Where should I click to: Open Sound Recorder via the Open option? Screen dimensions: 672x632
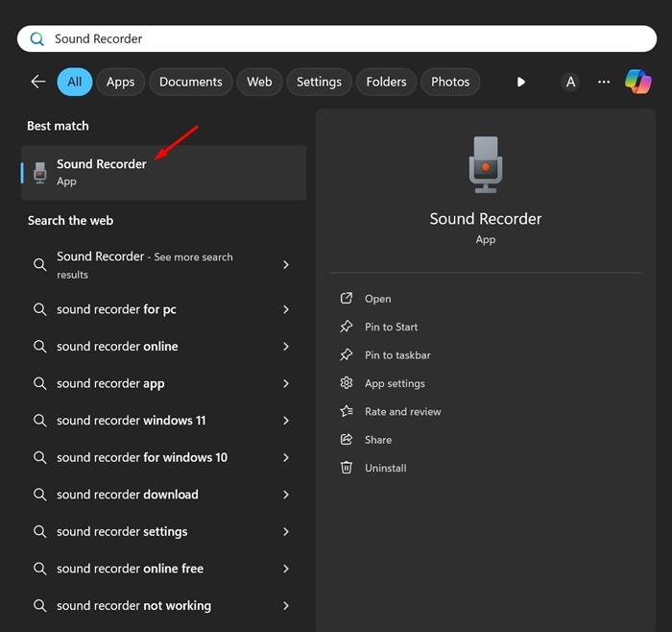tap(377, 299)
